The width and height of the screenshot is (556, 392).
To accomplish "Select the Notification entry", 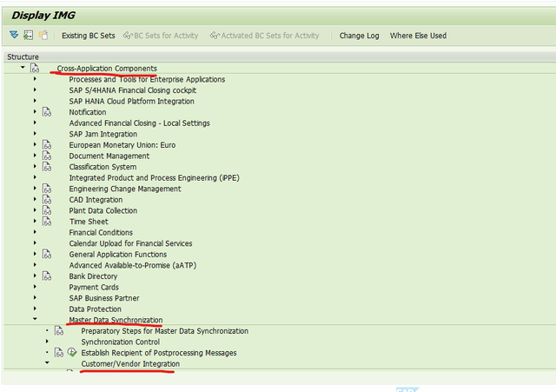I will tap(88, 112).
